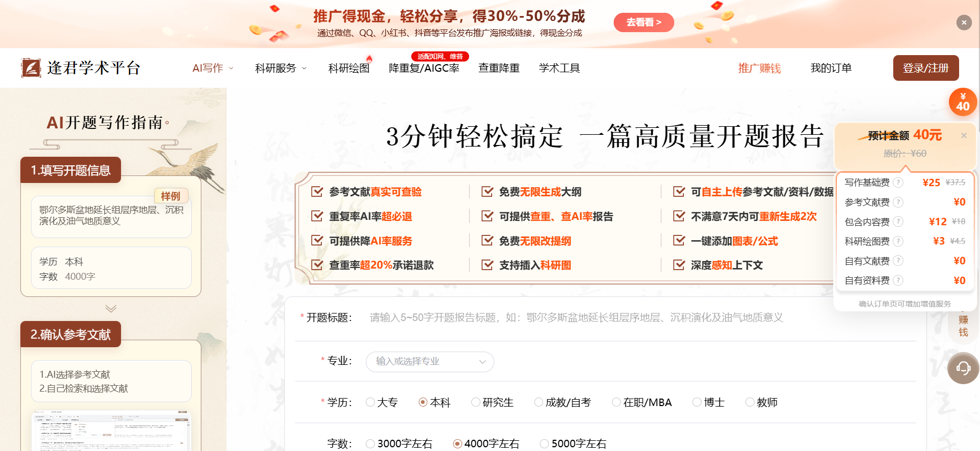980x451 pixels.
Task: Select 在职/MBA education level
Action: tap(642, 402)
